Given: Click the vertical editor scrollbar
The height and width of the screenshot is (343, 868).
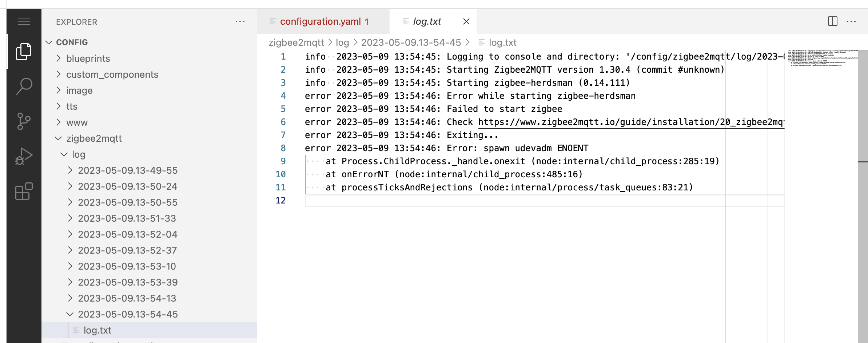Looking at the screenshot, I should pos(863,196).
